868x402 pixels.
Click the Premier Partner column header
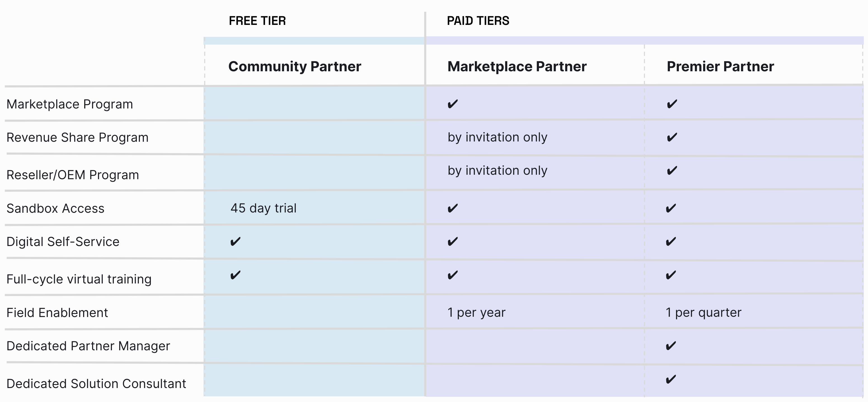pyautogui.click(x=720, y=67)
